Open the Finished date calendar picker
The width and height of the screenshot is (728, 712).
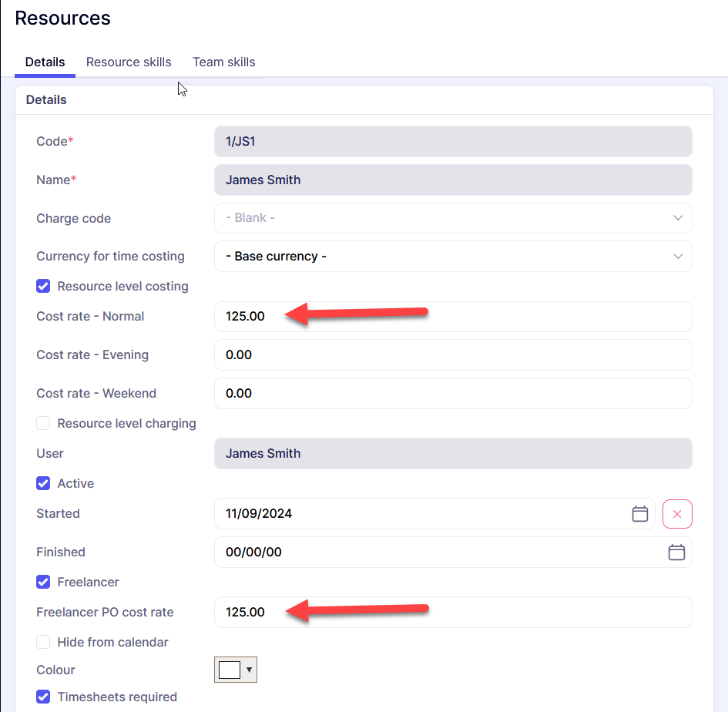(x=676, y=552)
